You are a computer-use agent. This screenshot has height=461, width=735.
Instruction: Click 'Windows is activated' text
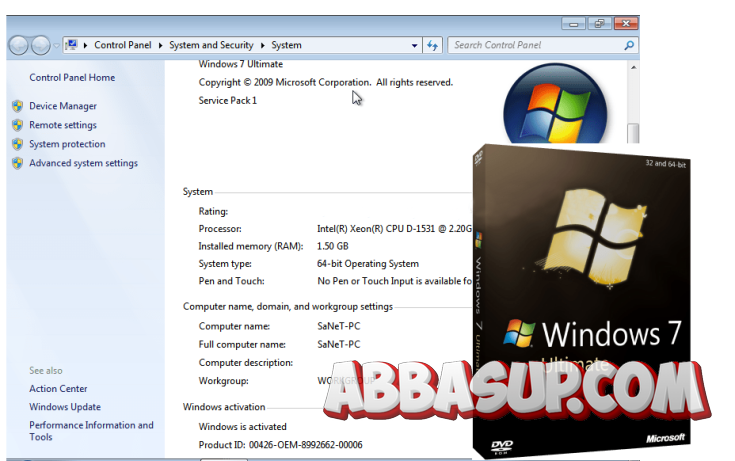pyautogui.click(x=242, y=427)
